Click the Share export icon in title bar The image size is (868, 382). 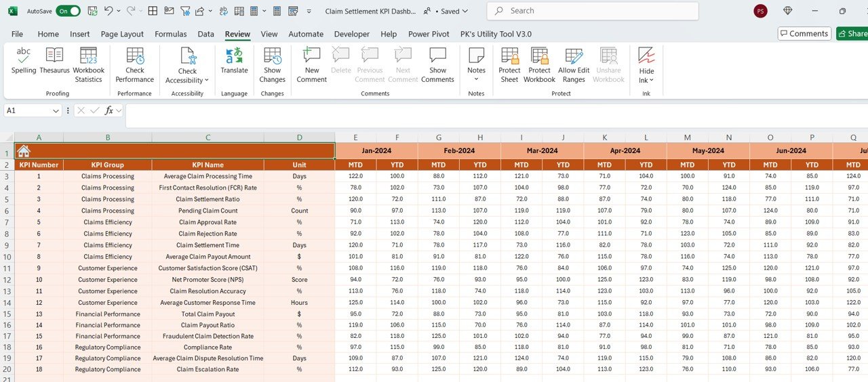200,11
